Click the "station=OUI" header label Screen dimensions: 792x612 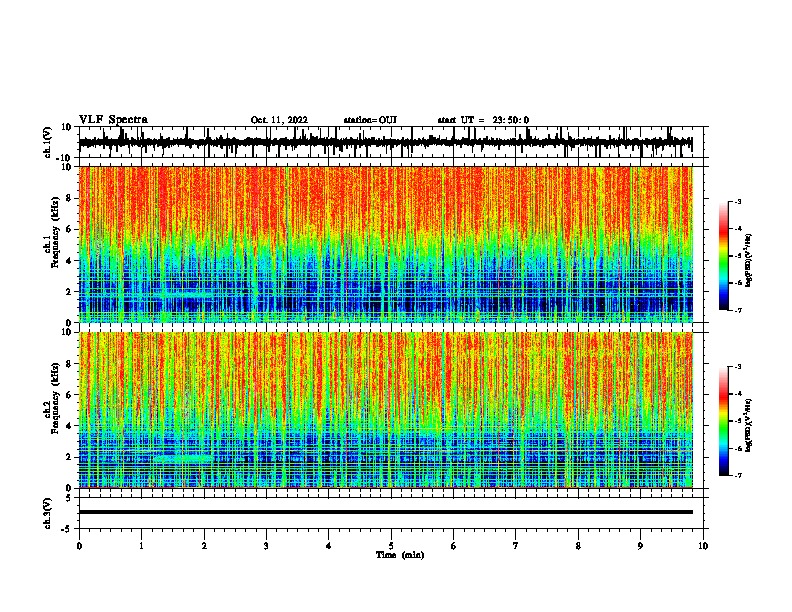[370, 120]
